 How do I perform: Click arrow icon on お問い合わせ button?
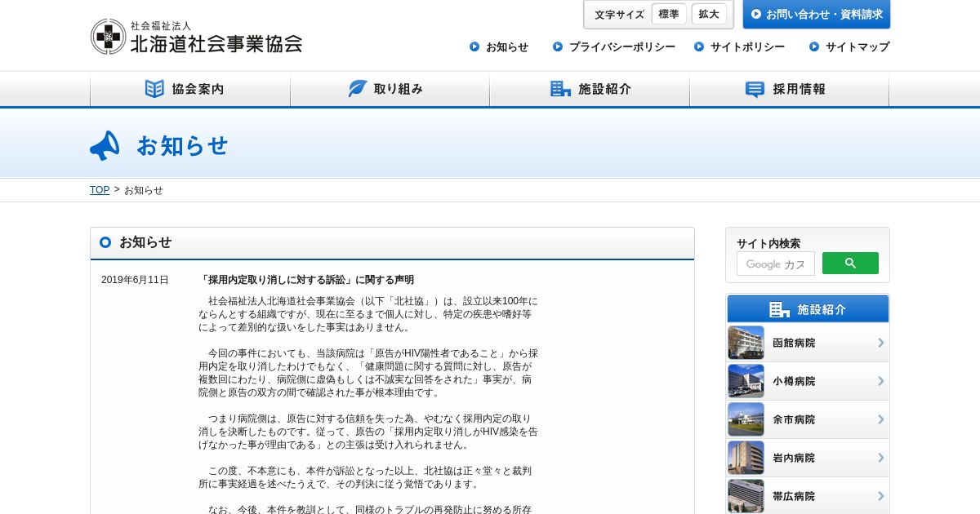[756, 14]
